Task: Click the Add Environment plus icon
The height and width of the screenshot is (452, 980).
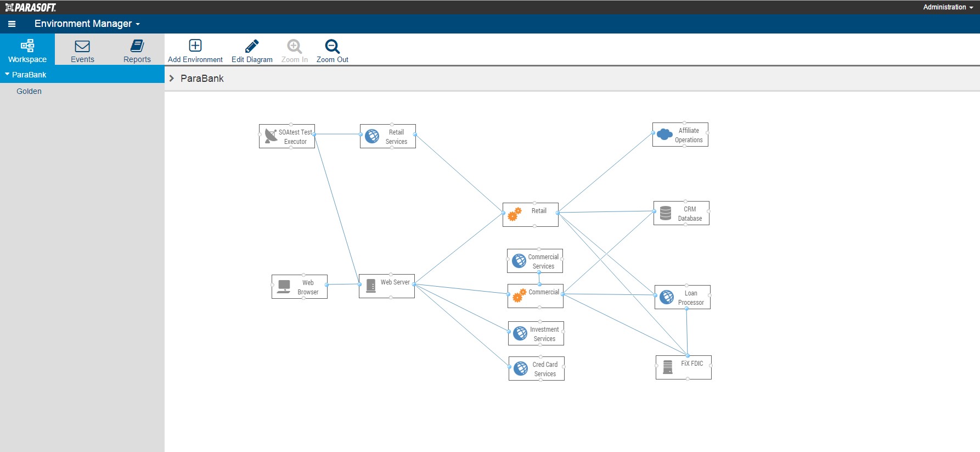Action: 195,46
